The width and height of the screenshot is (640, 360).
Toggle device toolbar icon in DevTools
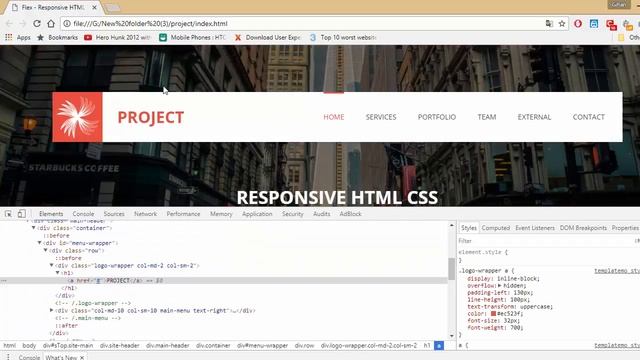[21, 213]
